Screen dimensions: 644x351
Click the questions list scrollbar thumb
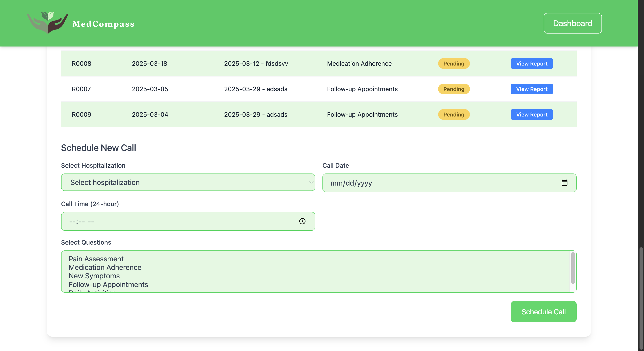[573, 268]
